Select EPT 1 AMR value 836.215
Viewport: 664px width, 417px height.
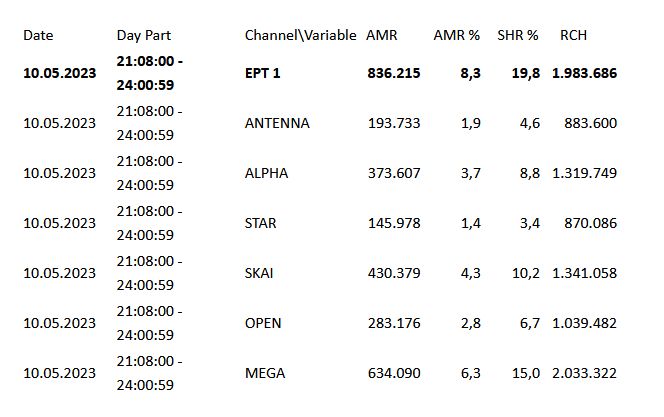coord(394,73)
